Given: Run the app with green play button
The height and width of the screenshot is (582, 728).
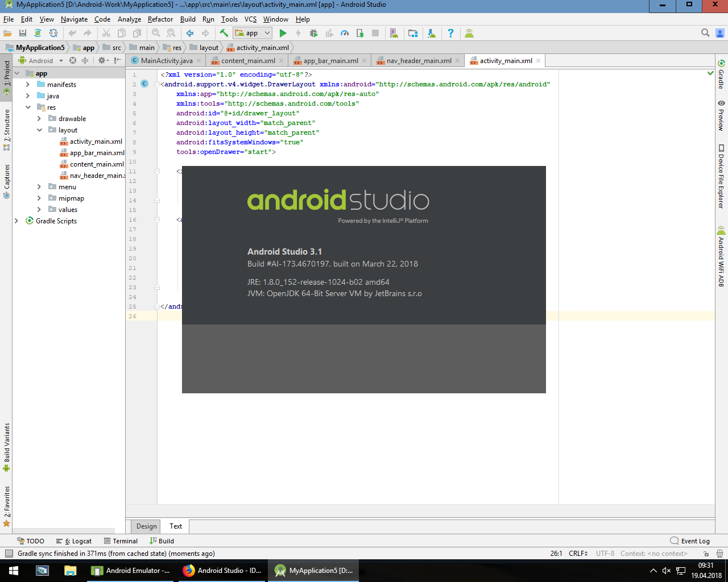Looking at the screenshot, I should [283, 34].
